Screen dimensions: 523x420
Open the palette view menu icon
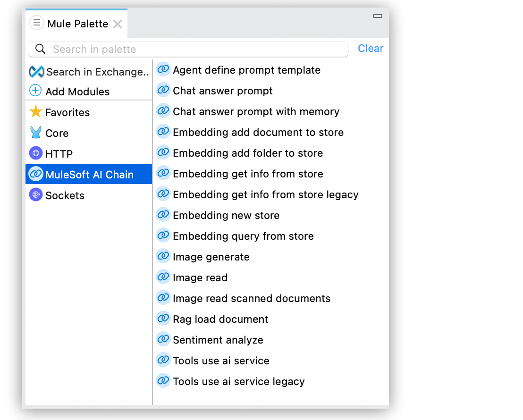click(x=36, y=23)
